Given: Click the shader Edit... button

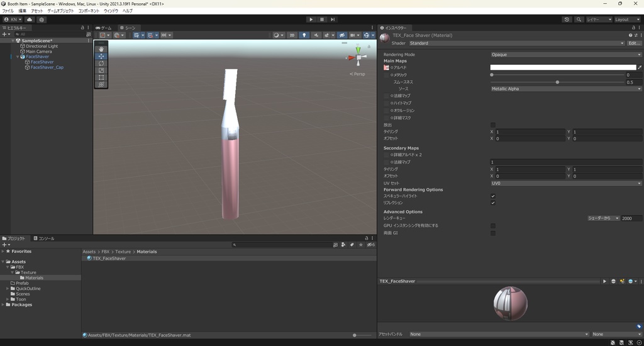Looking at the screenshot, I should [x=634, y=43].
